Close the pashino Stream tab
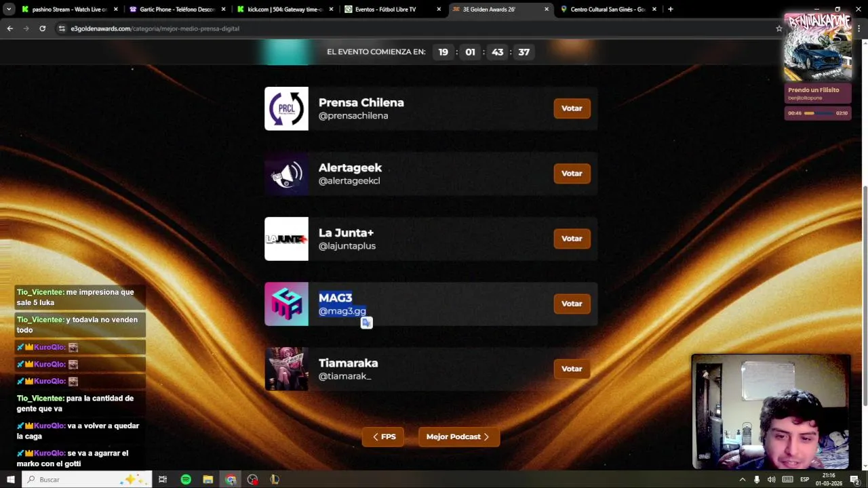The width and height of the screenshot is (868, 488). (116, 9)
